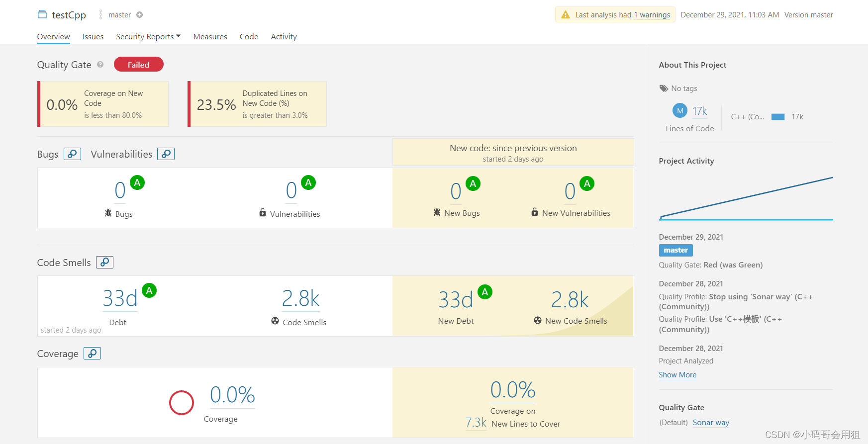Viewport: 868px width, 444px height.
Task: Click the 33d Debt value
Action: (120, 298)
